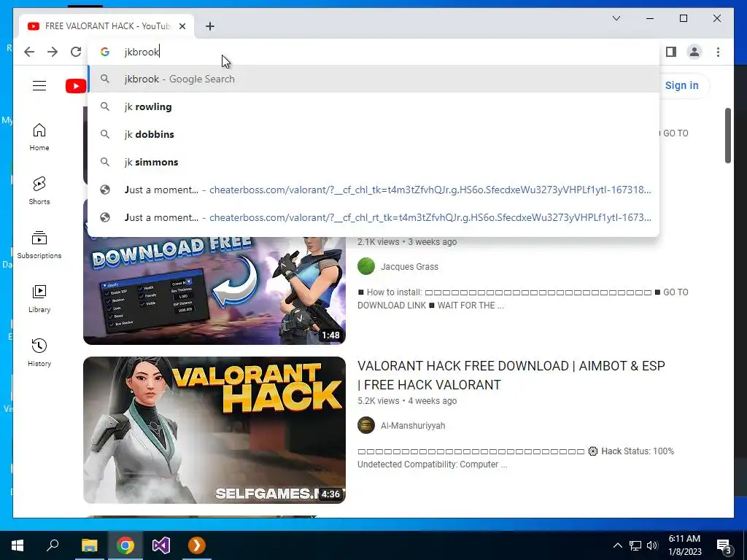Open the volume speaker tray icon

pyautogui.click(x=652, y=545)
